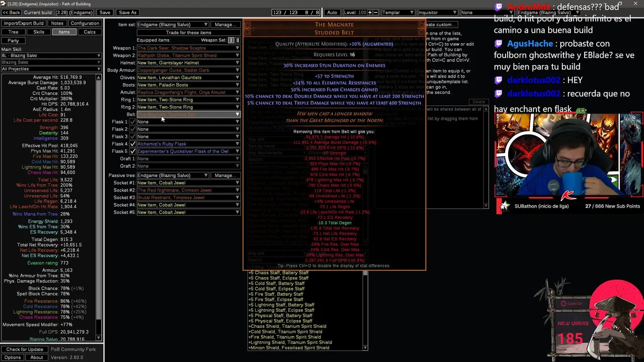644x362 pixels.
Task: Open the Socket #2 Red Nightmare dropdown
Action: pyautogui.click(x=189, y=190)
